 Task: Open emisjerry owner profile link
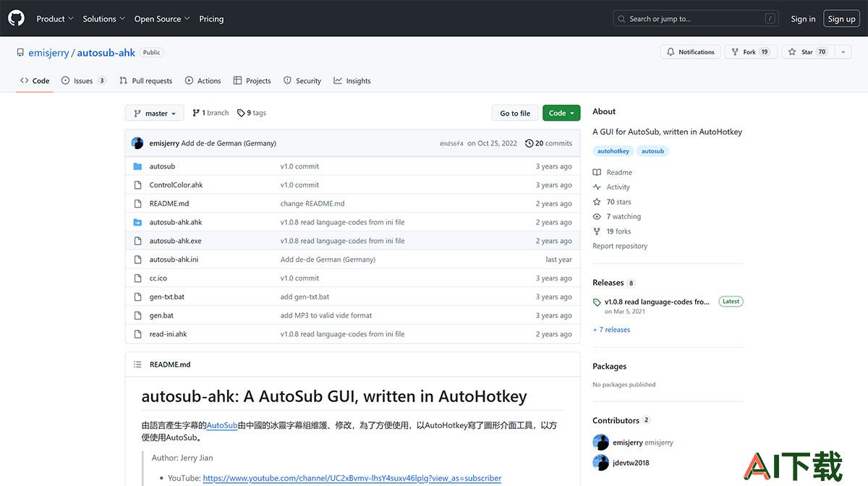click(x=48, y=53)
